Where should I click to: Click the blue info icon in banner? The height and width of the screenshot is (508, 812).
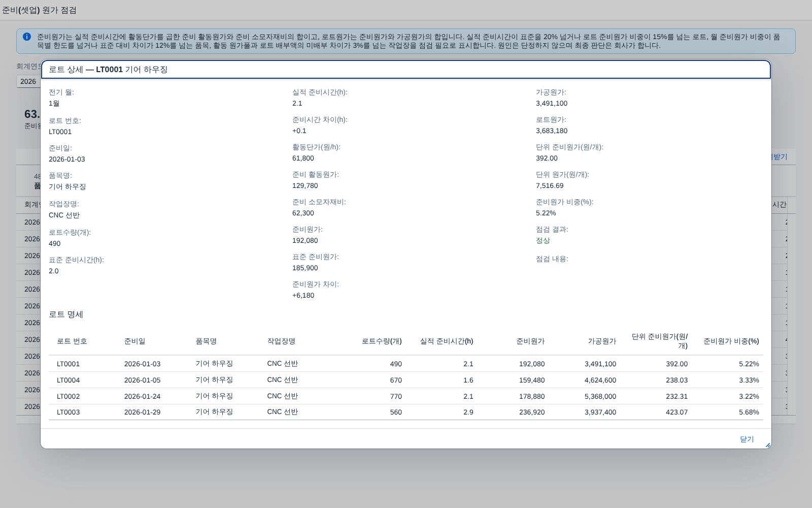click(27, 37)
